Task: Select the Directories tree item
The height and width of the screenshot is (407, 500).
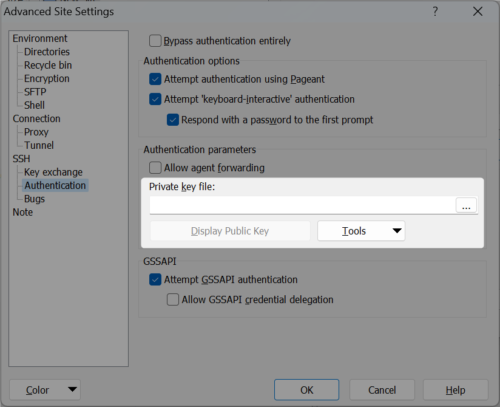Action: 47,52
